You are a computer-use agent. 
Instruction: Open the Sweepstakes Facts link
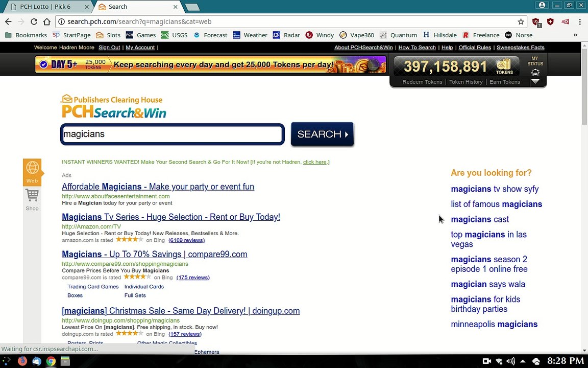521,48
